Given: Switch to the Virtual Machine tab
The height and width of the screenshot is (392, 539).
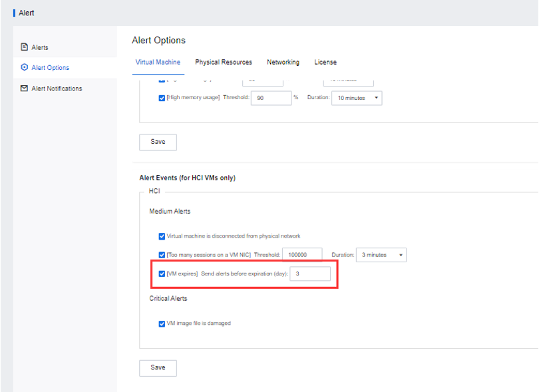Looking at the screenshot, I should point(158,63).
